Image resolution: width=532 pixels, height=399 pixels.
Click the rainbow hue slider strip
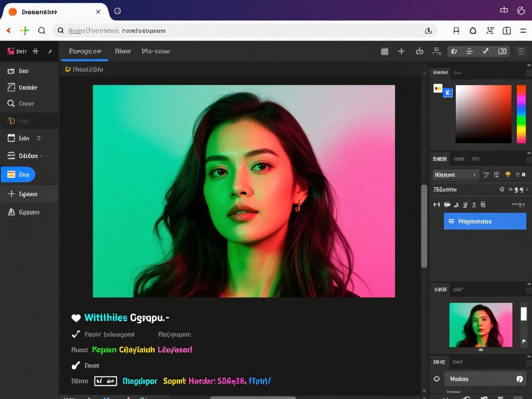point(521,114)
